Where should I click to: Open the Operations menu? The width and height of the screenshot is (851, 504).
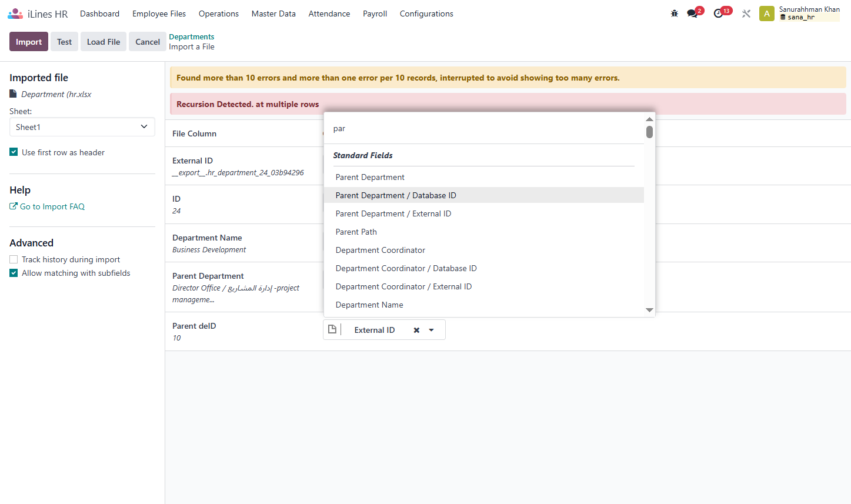point(219,14)
